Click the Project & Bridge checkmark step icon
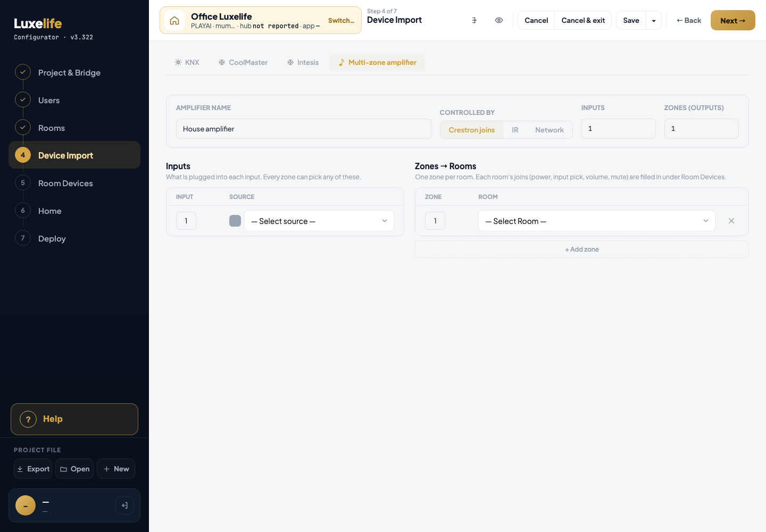 23,72
